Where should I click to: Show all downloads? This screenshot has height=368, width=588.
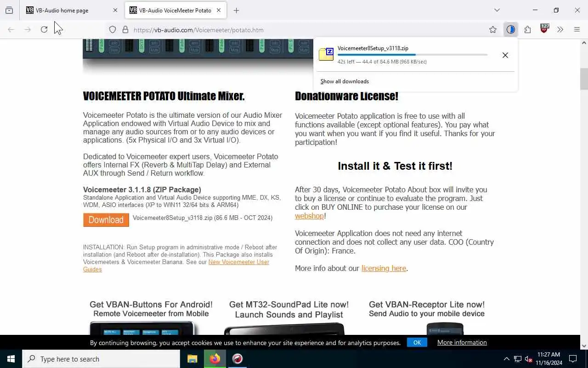point(345,81)
